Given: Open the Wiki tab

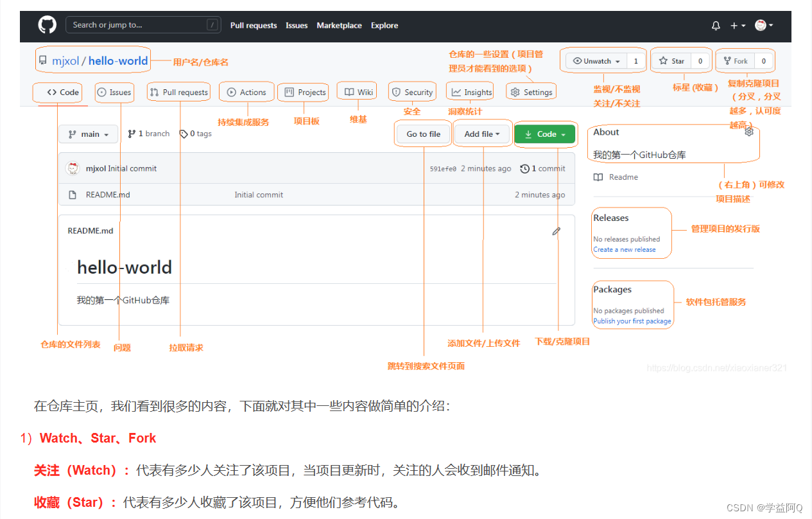Looking at the screenshot, I should 359,92.
